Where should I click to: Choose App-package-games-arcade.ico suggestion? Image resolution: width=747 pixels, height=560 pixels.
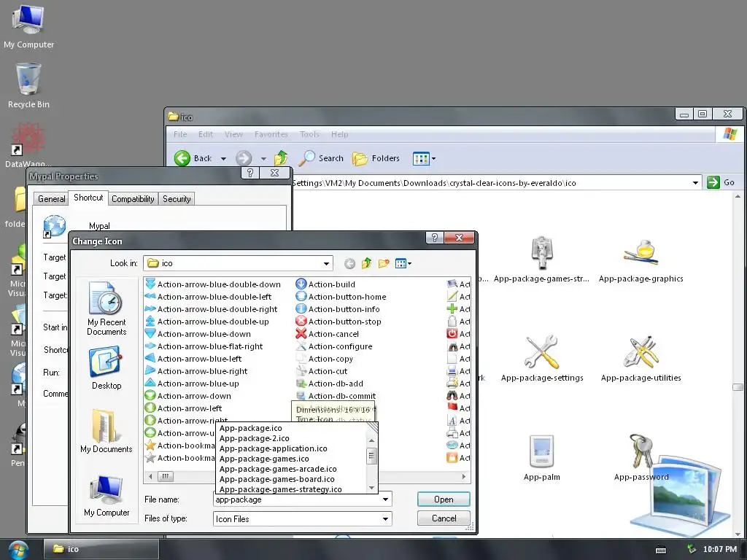[x=278, y=469]
